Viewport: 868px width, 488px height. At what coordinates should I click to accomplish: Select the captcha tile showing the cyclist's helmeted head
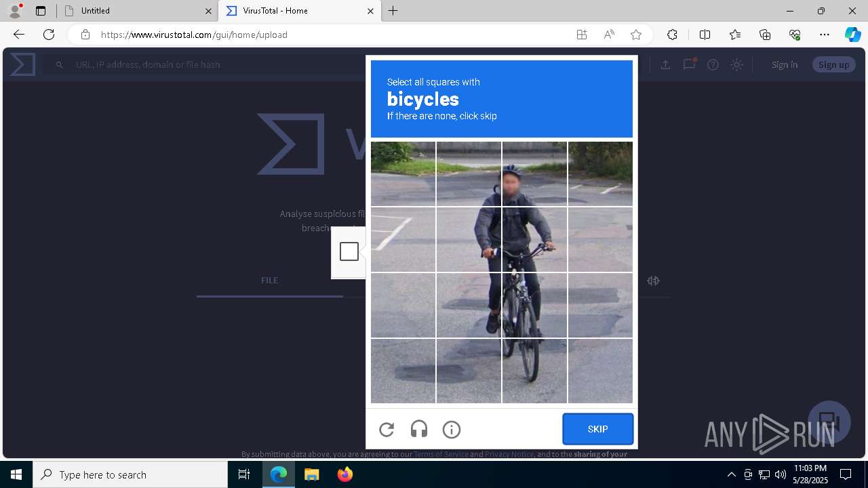534,174
